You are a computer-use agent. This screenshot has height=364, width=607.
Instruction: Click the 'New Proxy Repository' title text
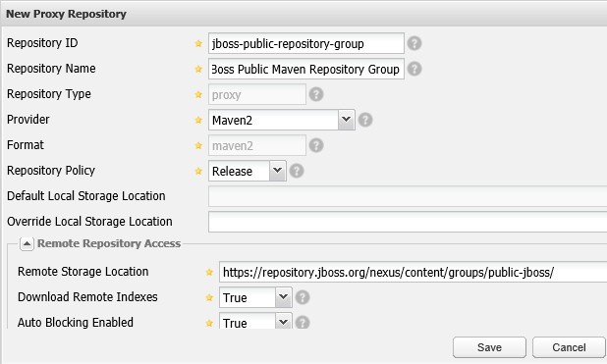pyautogui.click(x=66, y=14)
